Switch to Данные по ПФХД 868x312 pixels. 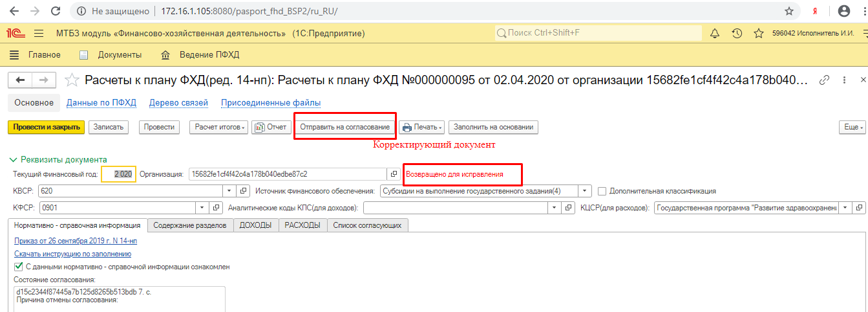click(x=101, y=102)
